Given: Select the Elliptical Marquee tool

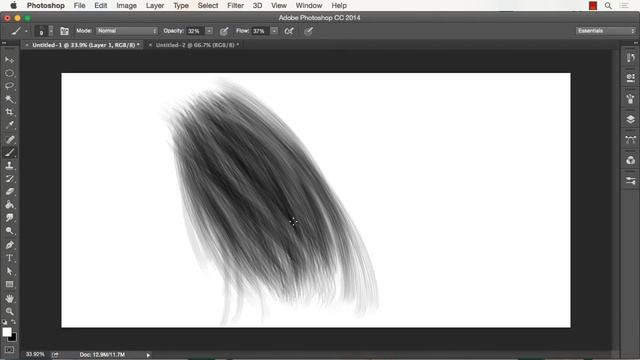Looking at the screenshot, I should click(x=9, y=73).
